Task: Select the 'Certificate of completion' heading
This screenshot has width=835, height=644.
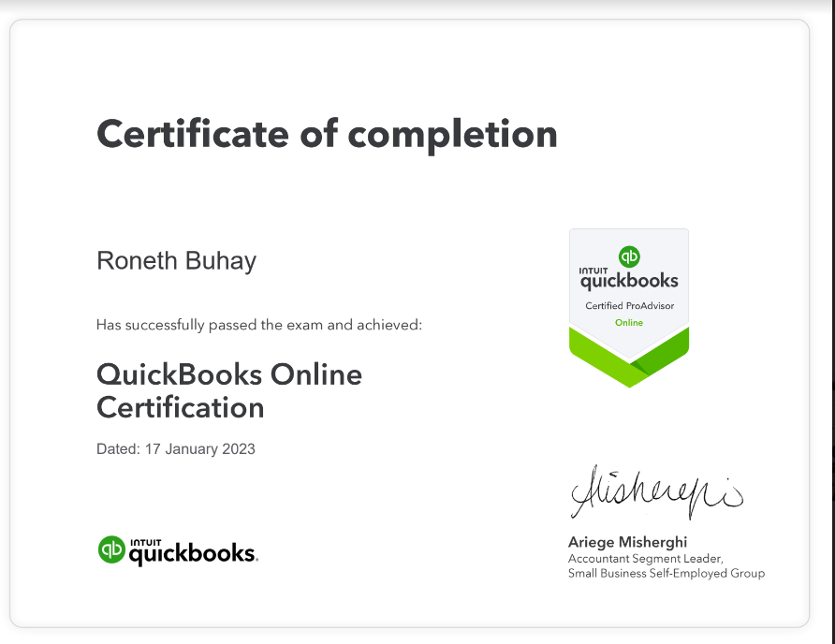Action: pyautogui.click(x=327, y=135)
